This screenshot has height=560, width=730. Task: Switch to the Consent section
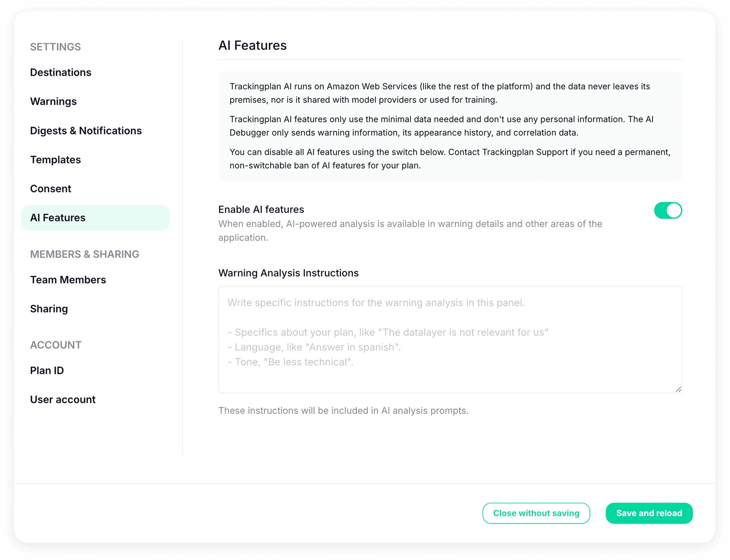point(50,189)
